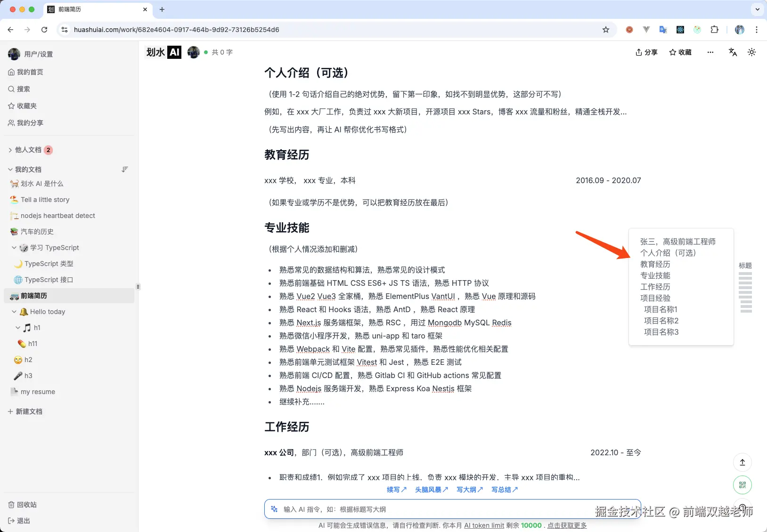Click the 写总结 AI action
Screen dimensions: 767x532
click(x=504, y=490)
